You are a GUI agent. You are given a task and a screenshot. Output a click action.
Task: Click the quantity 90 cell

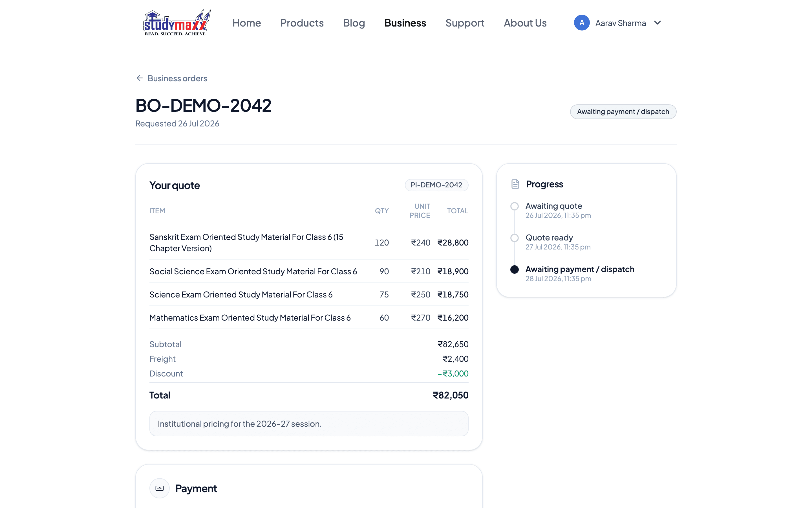384,271
